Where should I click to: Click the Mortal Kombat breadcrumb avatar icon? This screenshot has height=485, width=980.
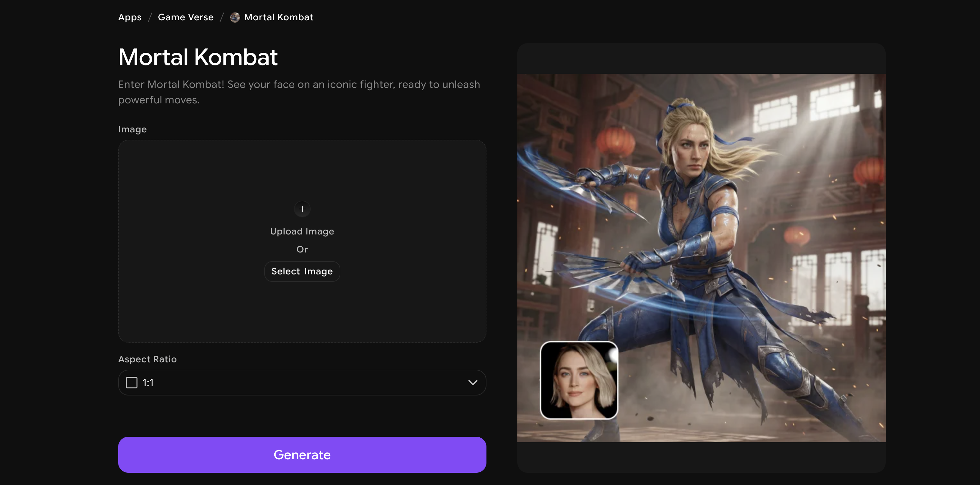pyautogui.click(x=235, y=17)
